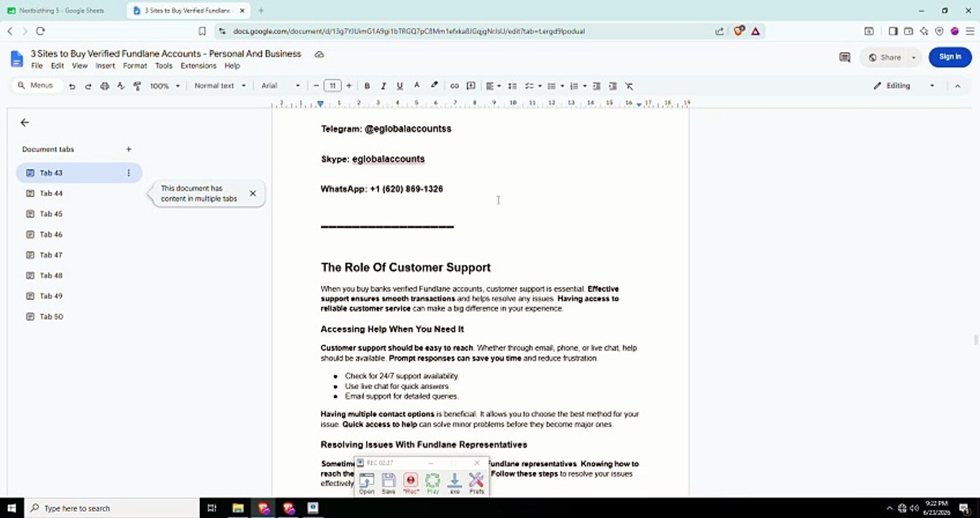Click the clear formatting icon

629,86
